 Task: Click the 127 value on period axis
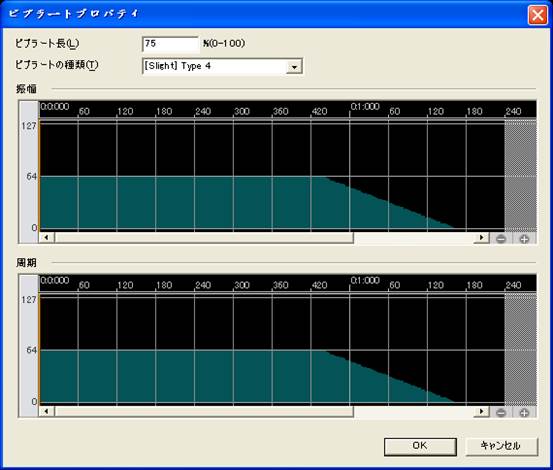pyautogui.click(x=29, y=300)
